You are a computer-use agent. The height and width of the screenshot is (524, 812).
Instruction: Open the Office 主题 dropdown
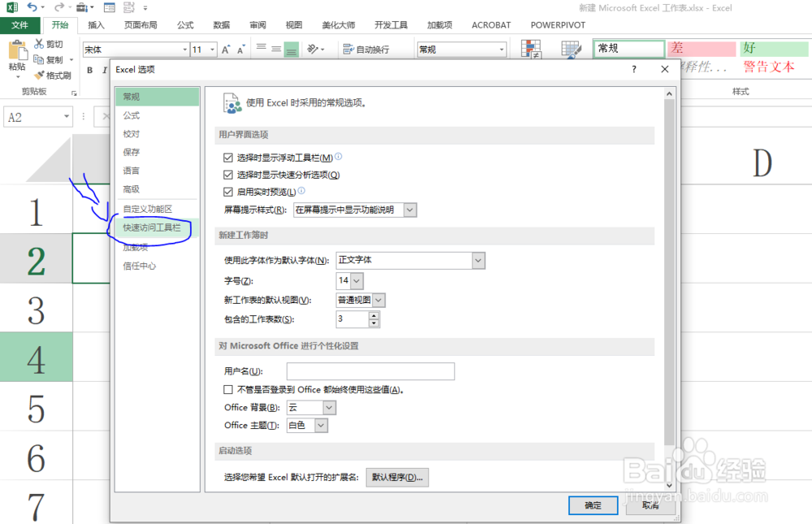click(322, 425)
